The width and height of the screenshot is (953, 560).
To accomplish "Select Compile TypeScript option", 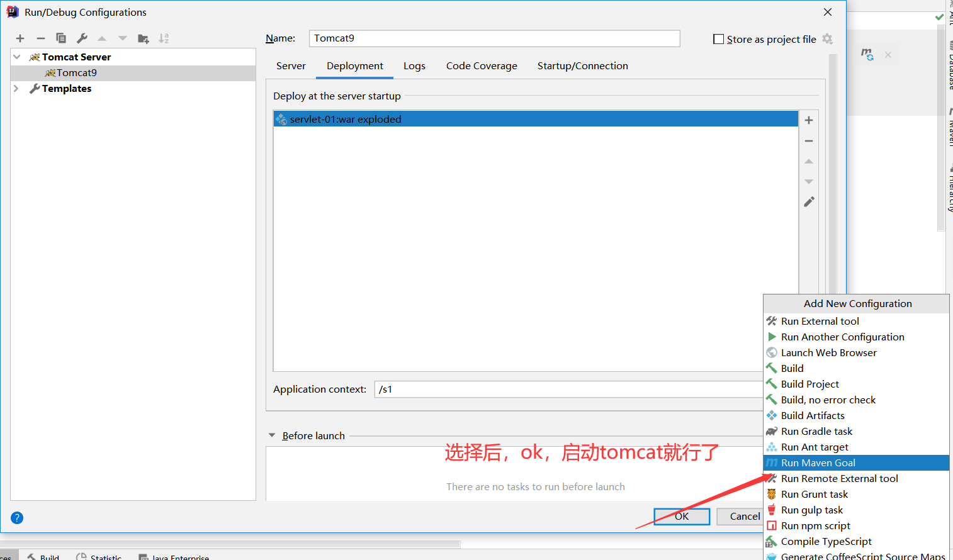I will click(856, 542).
